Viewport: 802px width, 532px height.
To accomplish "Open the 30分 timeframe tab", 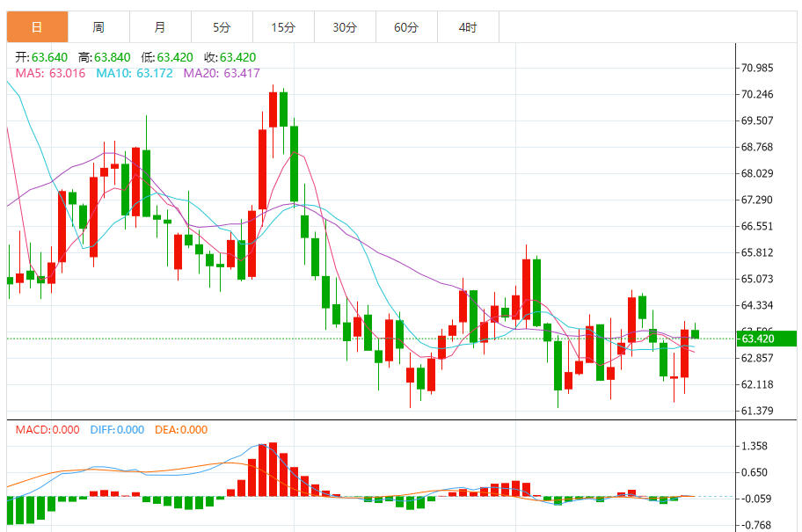I will (345, 27).
